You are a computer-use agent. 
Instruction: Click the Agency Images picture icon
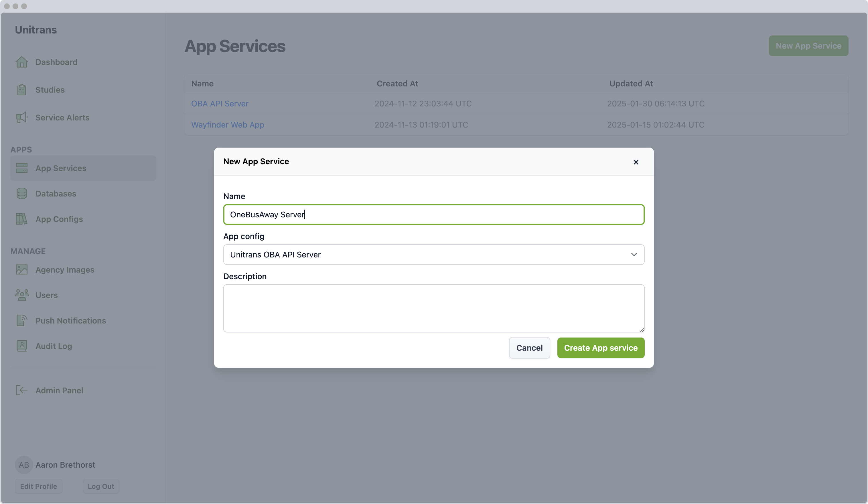tap(22, 269)
